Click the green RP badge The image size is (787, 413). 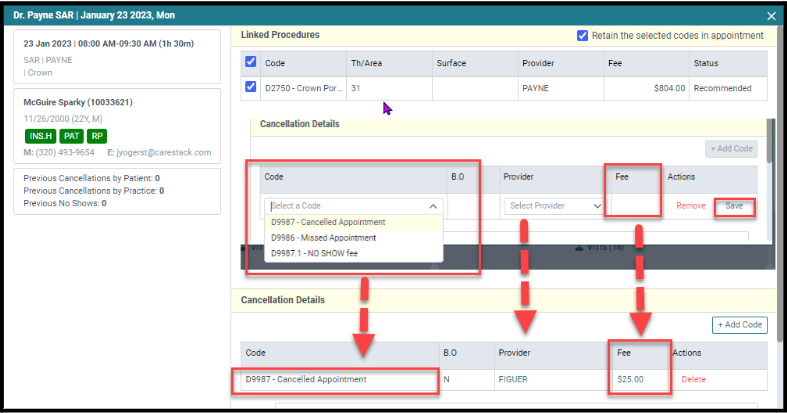coord(97,136)
